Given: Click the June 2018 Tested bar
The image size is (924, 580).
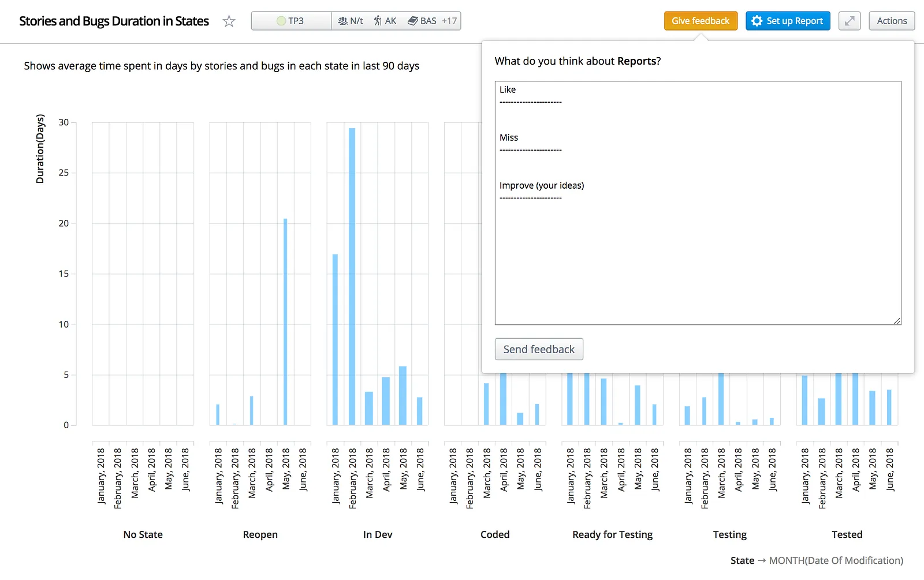Looking at the screenshot, I should [x=889, y=407].
